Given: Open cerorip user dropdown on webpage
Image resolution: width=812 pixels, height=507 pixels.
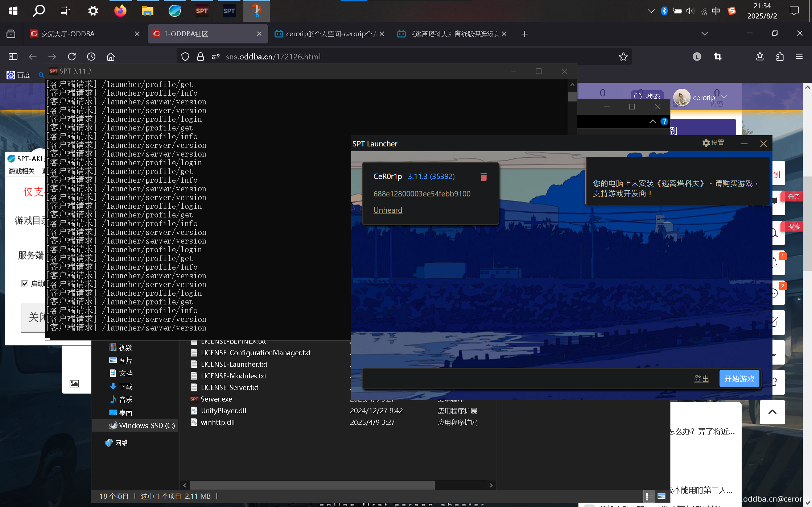Looking at the screenshot, I should pyautogui.click(x=724, y=97).
